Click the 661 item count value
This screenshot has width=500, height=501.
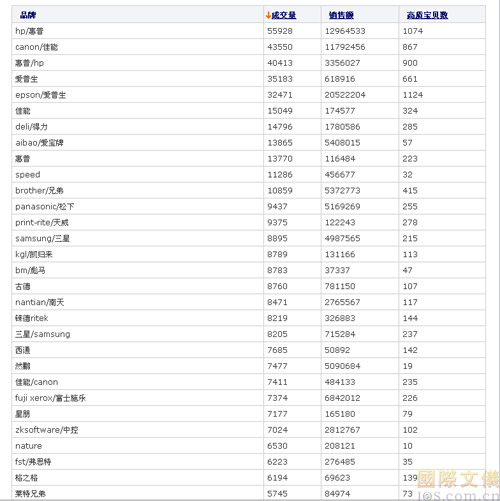(410, 79)
